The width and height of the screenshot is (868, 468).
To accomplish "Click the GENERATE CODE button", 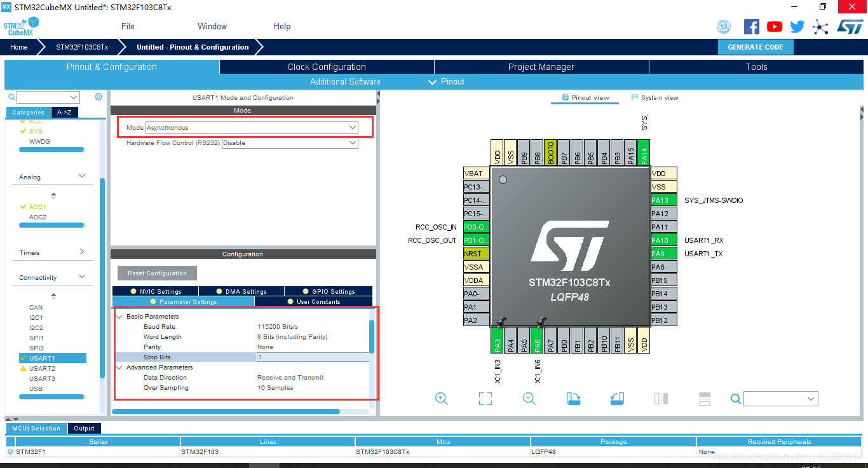I will (756, 47).
